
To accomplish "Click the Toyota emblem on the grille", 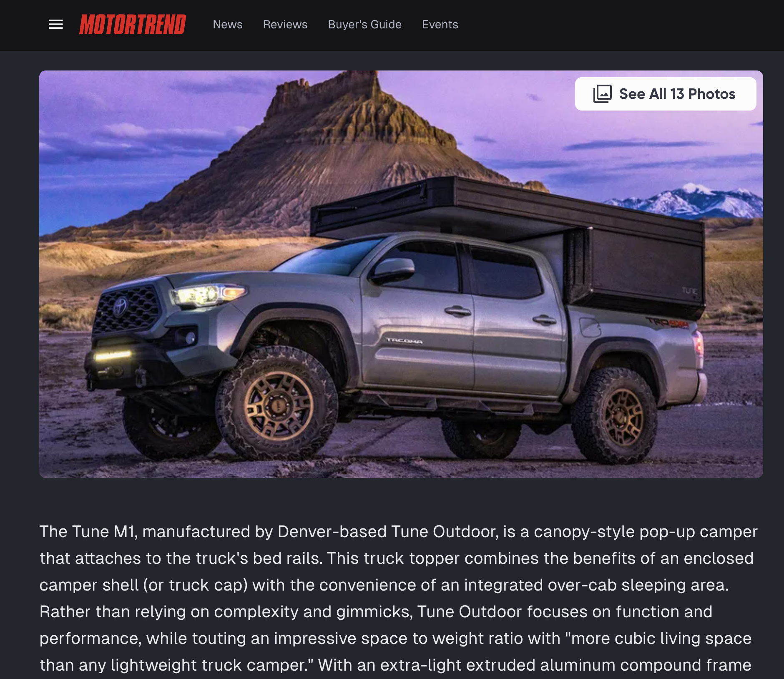I will (x=120, y=307).
